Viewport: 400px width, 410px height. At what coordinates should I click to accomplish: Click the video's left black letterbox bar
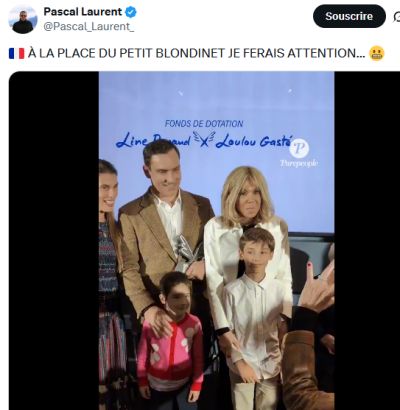(x=54, y=241)
